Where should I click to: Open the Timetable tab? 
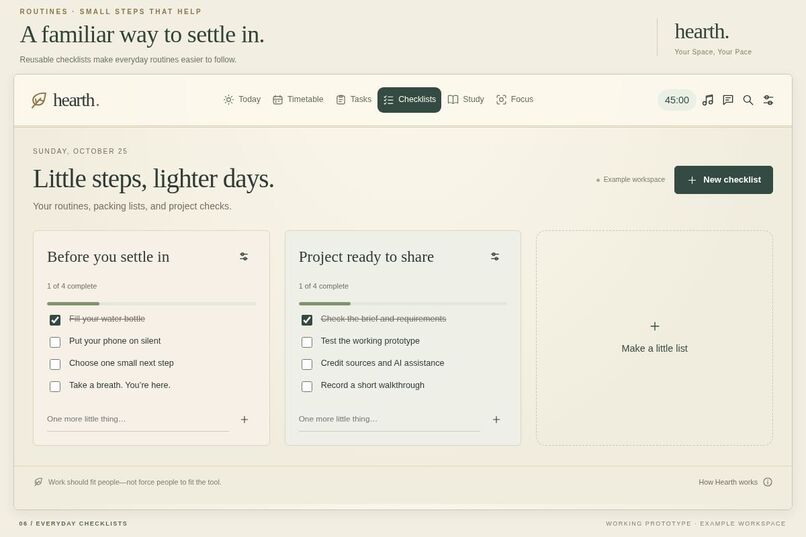click(x=298, y=100)
